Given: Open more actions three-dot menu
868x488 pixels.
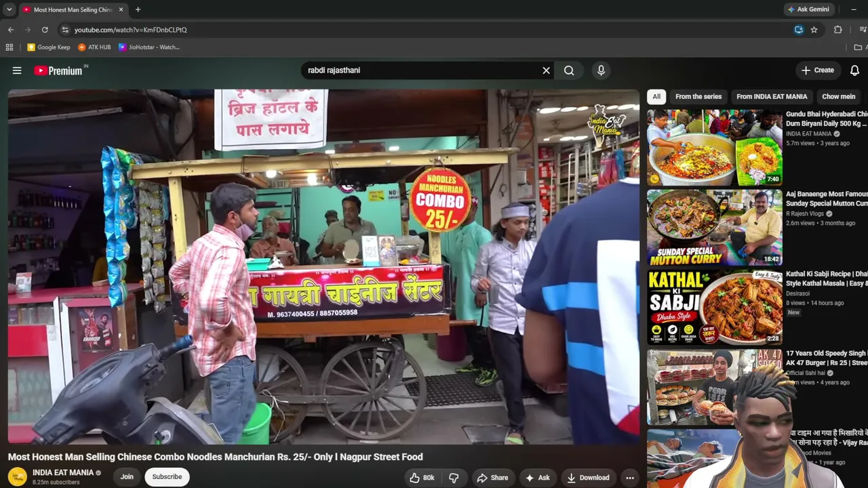Looking at the screenshot, I should pyautogui.click(x=630, y=478).
